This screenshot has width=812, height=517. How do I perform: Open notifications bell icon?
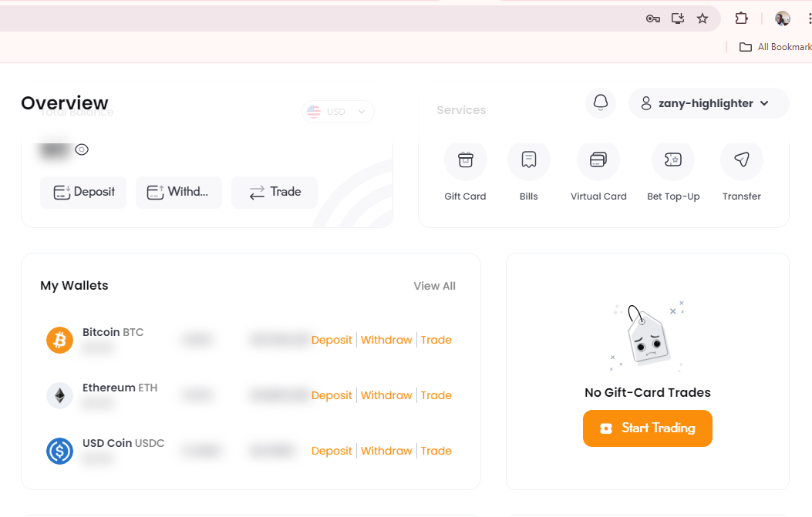(601, 103)
